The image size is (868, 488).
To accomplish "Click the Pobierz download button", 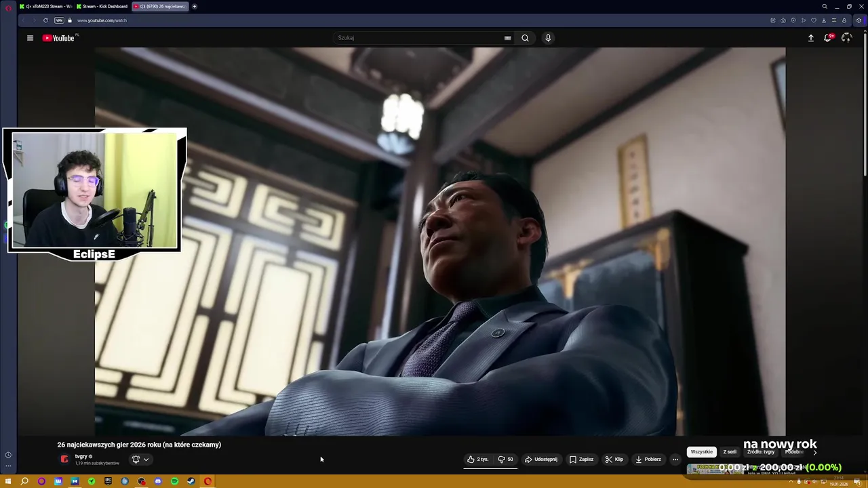I will [x=648, y=460].
